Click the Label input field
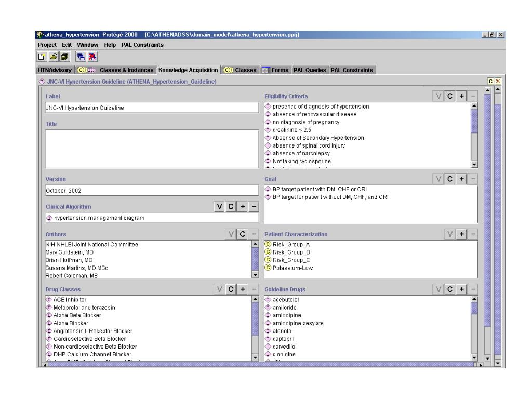Image resolution: width=532 pixels, height=399 pixels. pos(152,108)
